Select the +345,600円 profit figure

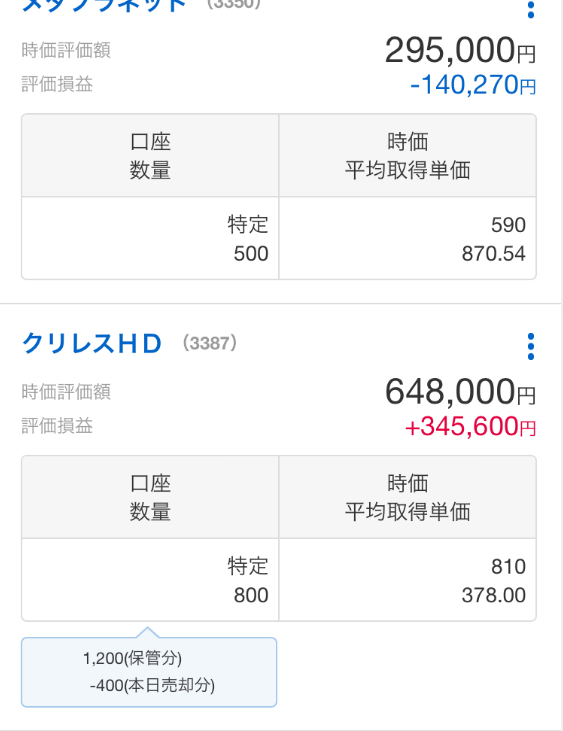[470, 426]
